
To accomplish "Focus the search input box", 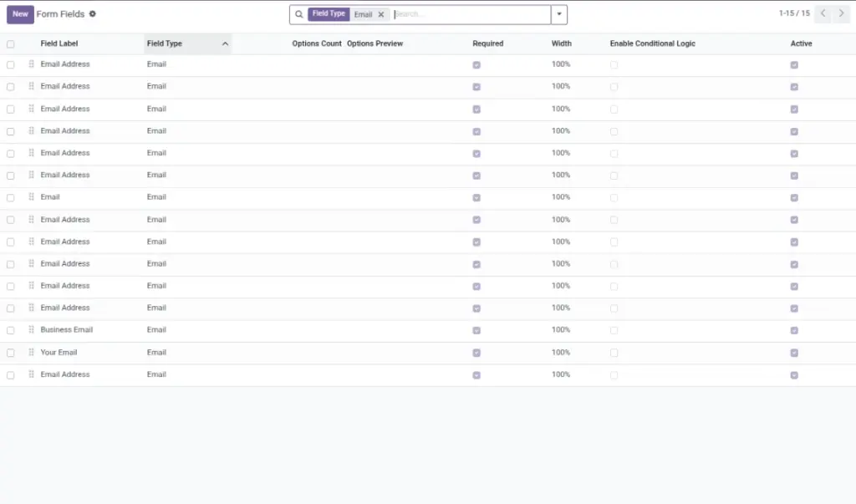I will pyautogui.click(x=471, y=15).
